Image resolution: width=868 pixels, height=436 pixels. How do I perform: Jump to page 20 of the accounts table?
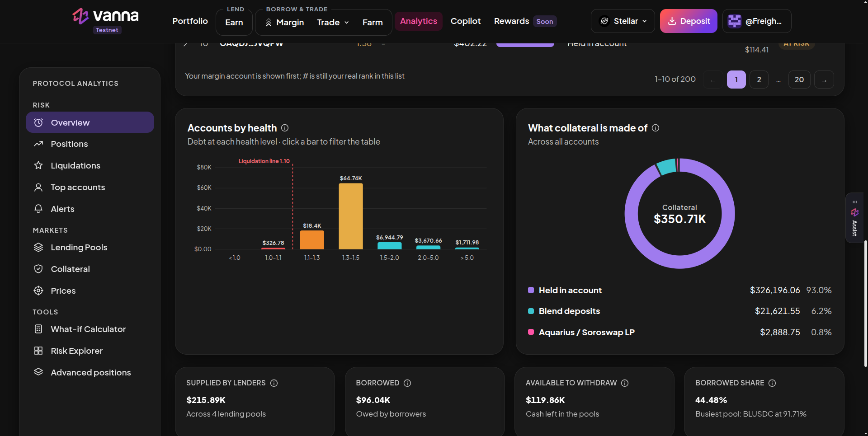point(799,80)
